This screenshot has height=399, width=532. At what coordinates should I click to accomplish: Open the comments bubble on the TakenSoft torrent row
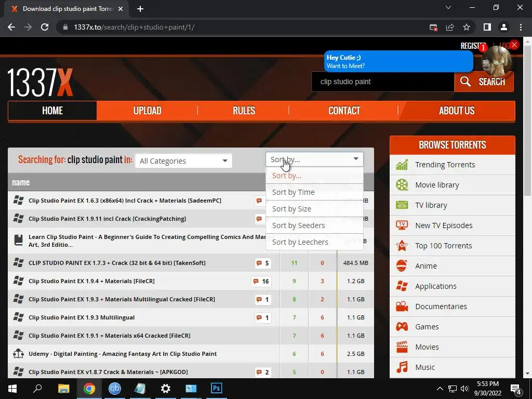[263, 263]
